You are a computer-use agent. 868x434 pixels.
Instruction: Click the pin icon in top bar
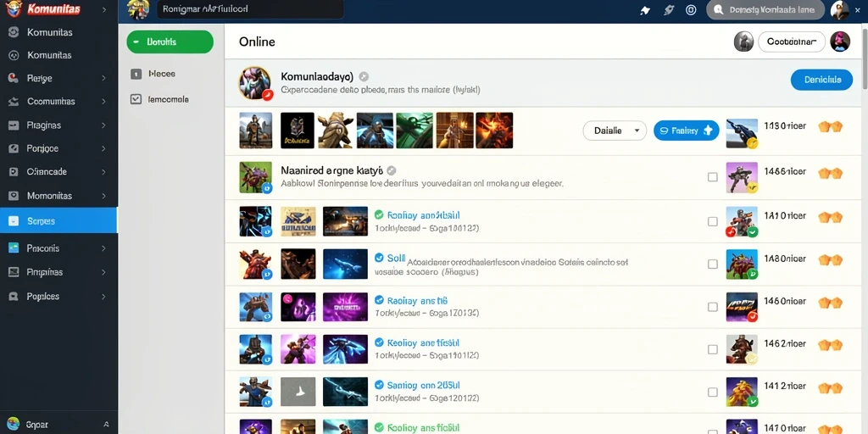click(645, 10)
